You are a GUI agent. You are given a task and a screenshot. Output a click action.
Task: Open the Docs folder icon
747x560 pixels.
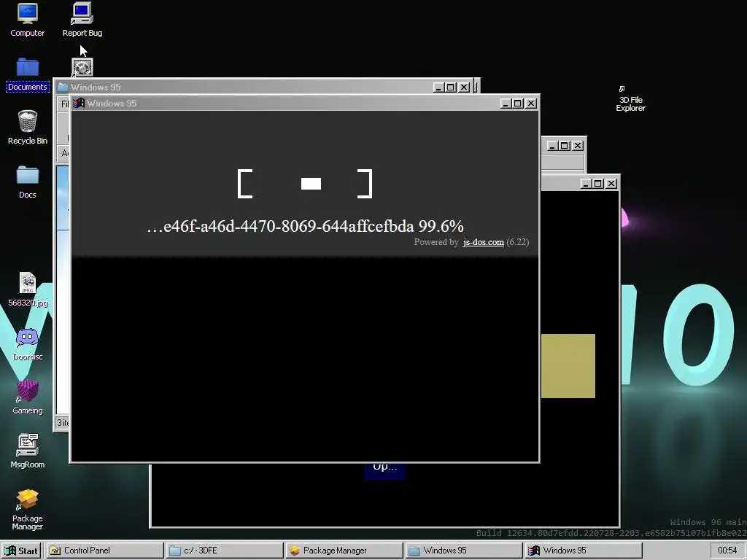click(x=27, y=182)
